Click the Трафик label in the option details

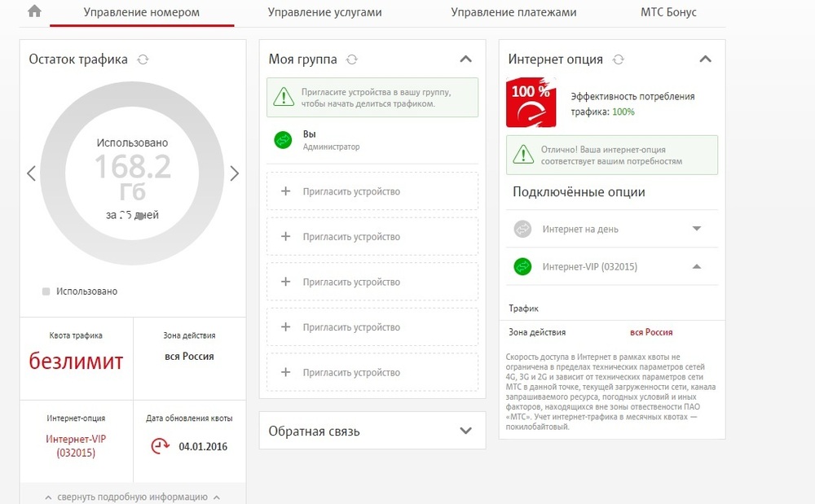click(x=523, y=309)
